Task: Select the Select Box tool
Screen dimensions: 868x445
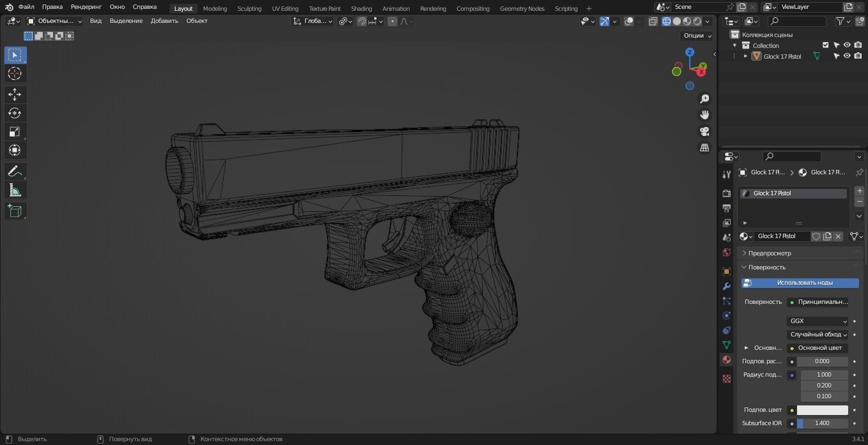Action: 15,55
